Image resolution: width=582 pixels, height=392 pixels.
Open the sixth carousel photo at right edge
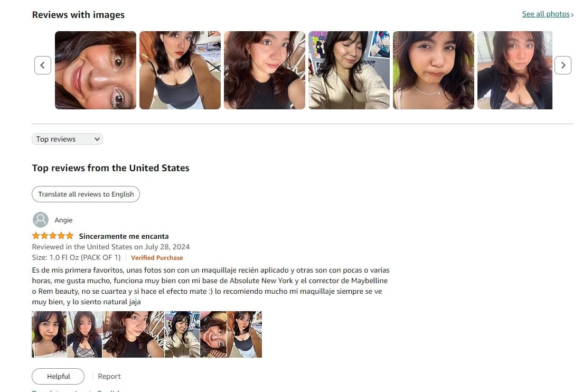pos(515,70)
